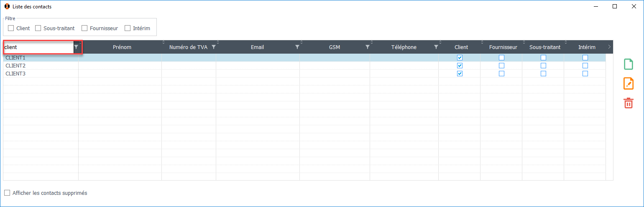Viewport: 644px width, 207px height.
Task: Sort by the Prénom column header
Action: [x=122, y=47]
